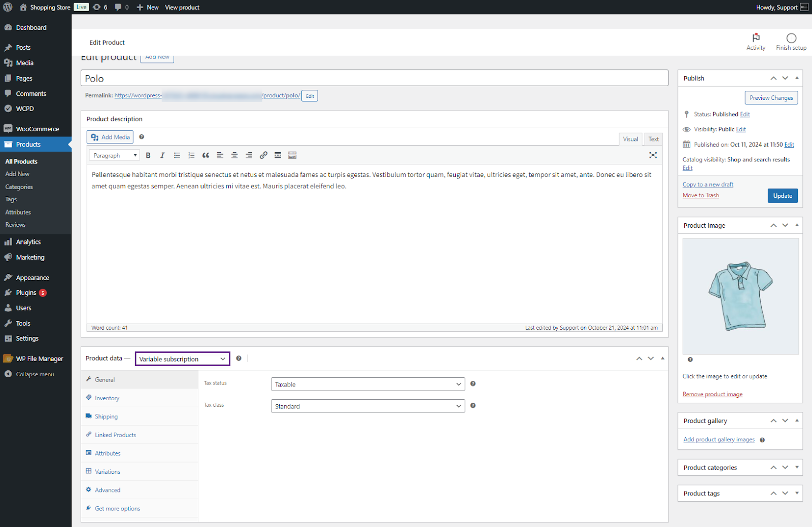Click Preview Changes button
Screen dimensions: 812x527
click(771, 98)
